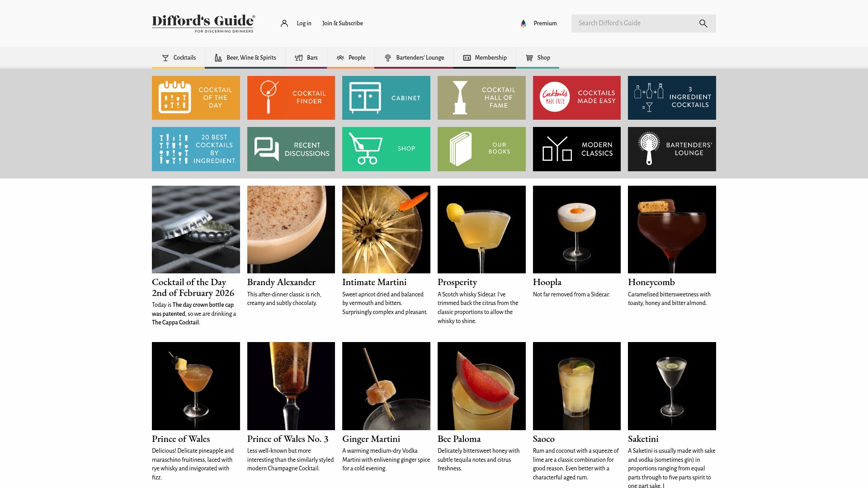Click the Search Difford's Guide field
This screenshot has width=868, height=488.
(633, 23)
